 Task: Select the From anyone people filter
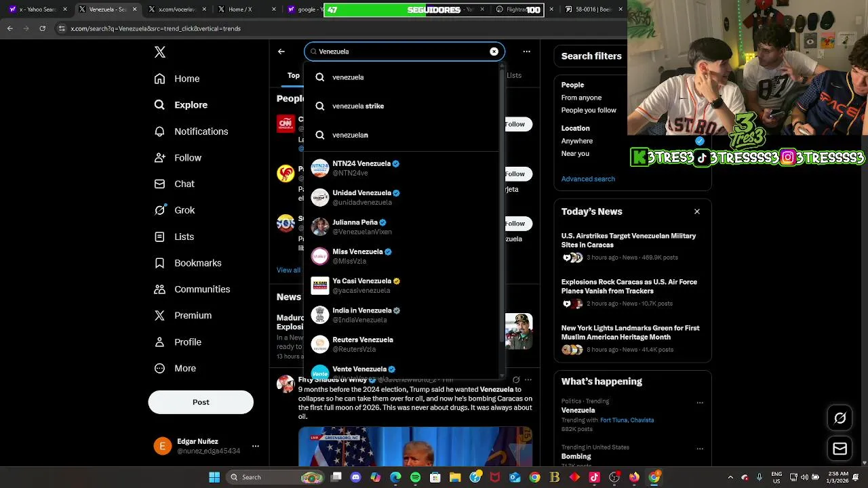click(581, 98)
